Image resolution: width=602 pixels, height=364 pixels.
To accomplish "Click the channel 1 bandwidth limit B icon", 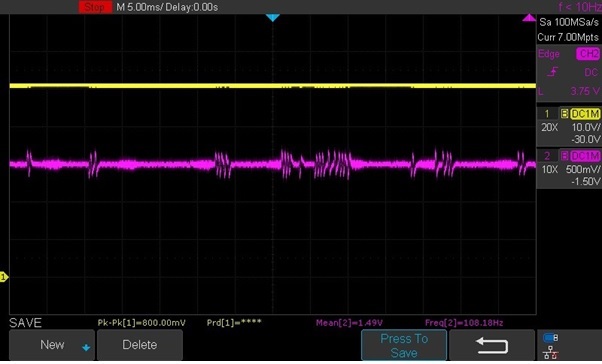I will 564,114.
